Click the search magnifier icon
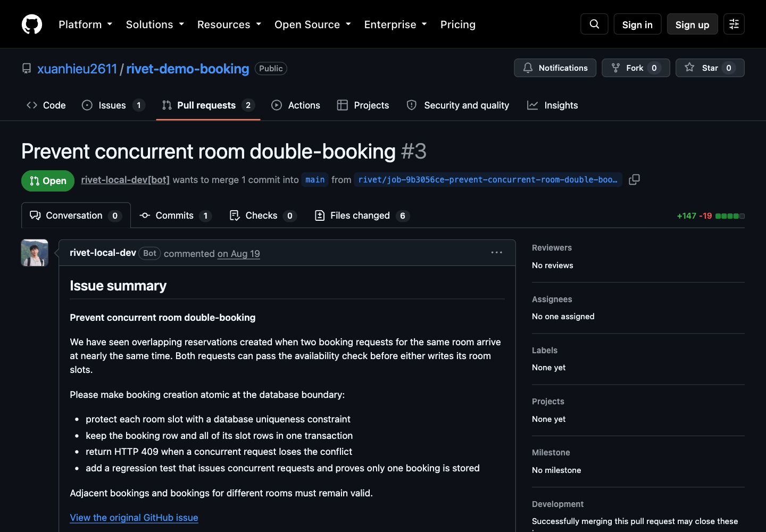This screenshot has height=532, width=766. pyautogui.click(x=594, y=24)
